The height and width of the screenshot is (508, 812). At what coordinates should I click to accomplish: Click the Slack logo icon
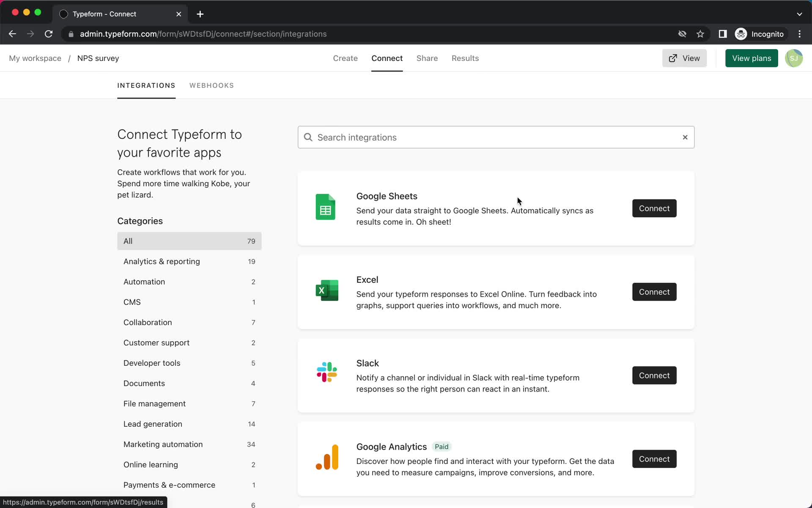point(327,372)
